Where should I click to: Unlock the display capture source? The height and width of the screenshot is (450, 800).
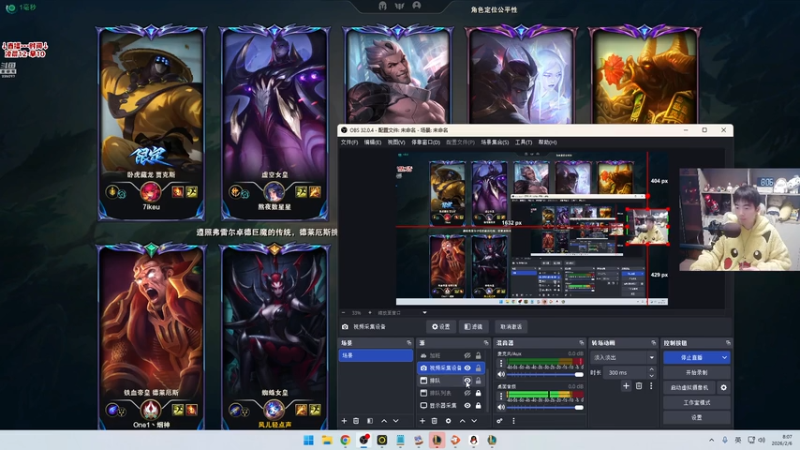pos(478,406)
